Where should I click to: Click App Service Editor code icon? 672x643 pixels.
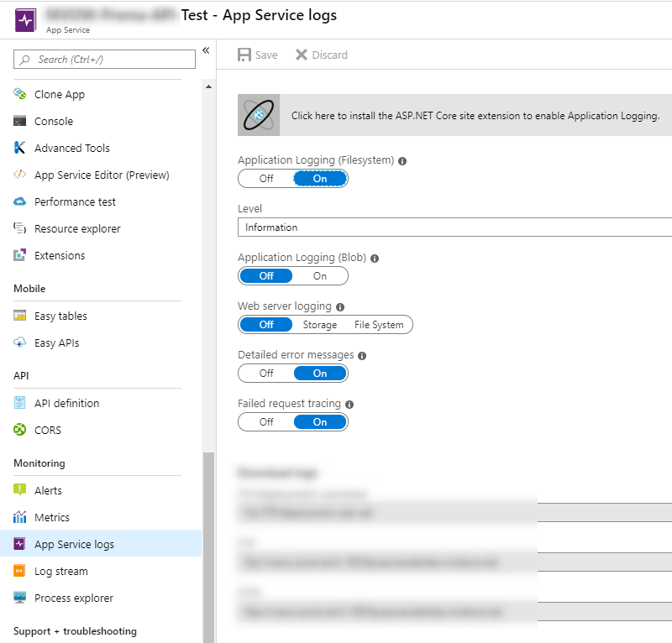(x=19, y=175)
